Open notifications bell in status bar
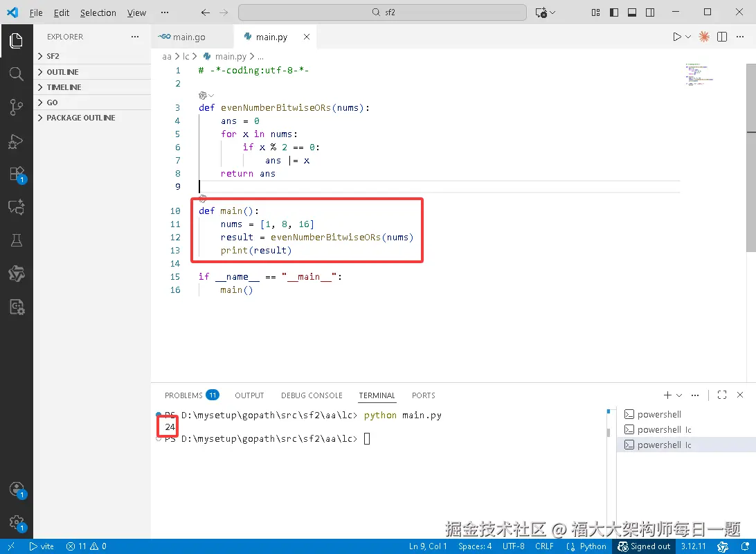The image size is (756, 554). pos(745,546)
